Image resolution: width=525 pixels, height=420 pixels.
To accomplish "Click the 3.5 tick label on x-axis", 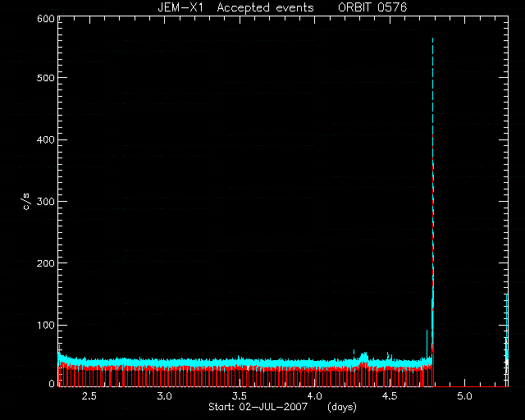I will pos(240,396).
